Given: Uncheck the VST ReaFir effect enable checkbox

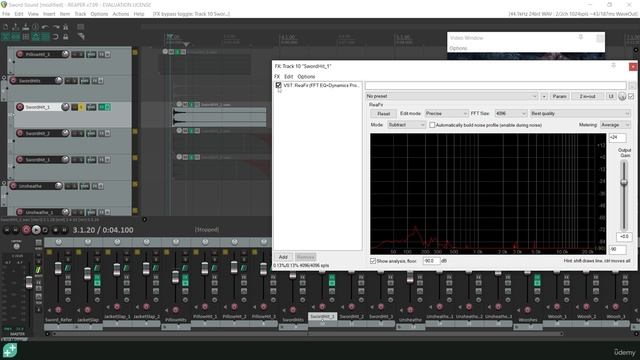Looking at the screenshot, I should click(x=278, y=85).
